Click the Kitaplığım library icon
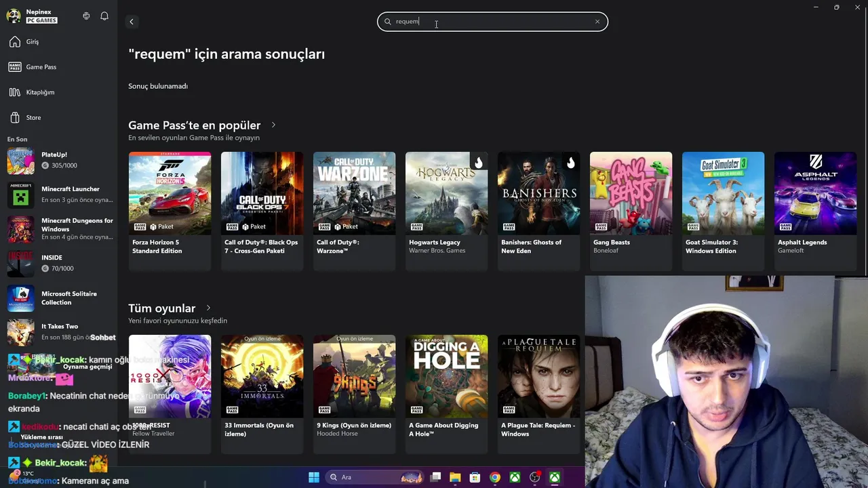 tap(15, 92)
